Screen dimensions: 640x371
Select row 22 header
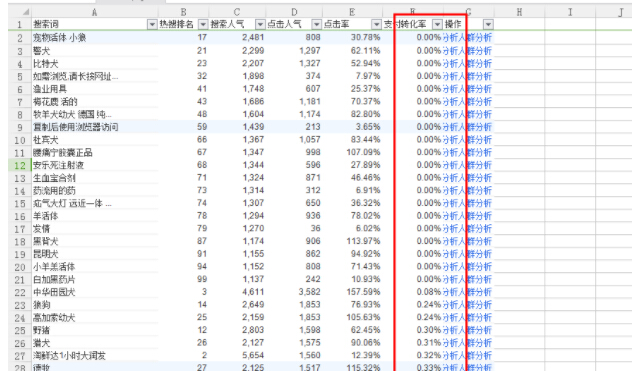coord(20,292)
